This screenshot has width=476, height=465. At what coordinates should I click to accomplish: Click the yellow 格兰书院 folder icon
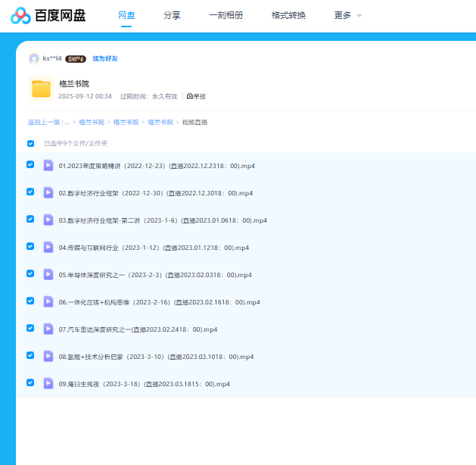tap(41, 89)
